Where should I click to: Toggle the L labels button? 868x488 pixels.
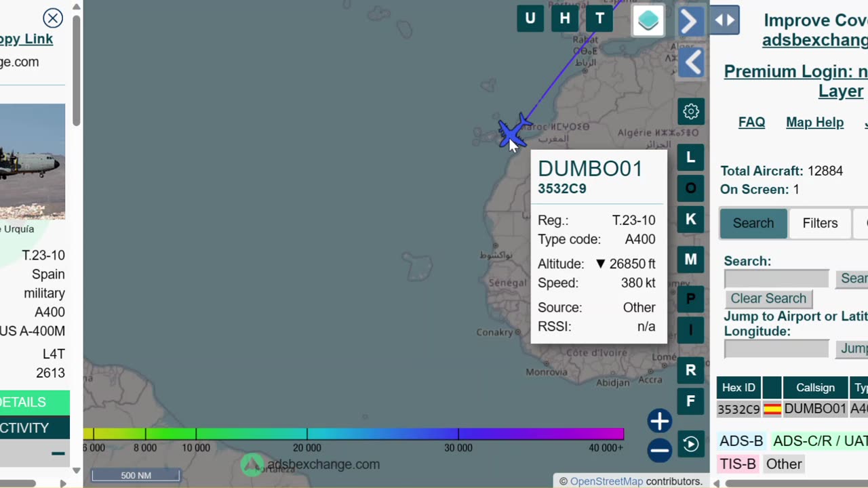tap(691, 157)
